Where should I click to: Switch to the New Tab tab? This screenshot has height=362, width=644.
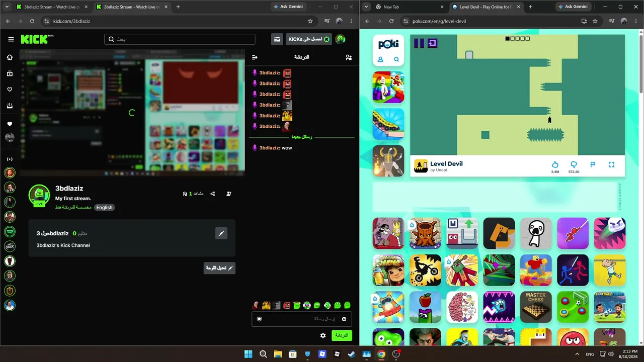(411, 7)
